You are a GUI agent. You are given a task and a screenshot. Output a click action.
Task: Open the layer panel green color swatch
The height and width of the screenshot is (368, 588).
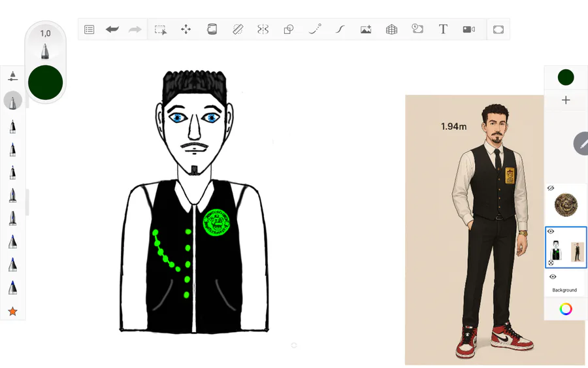(566, 77)
